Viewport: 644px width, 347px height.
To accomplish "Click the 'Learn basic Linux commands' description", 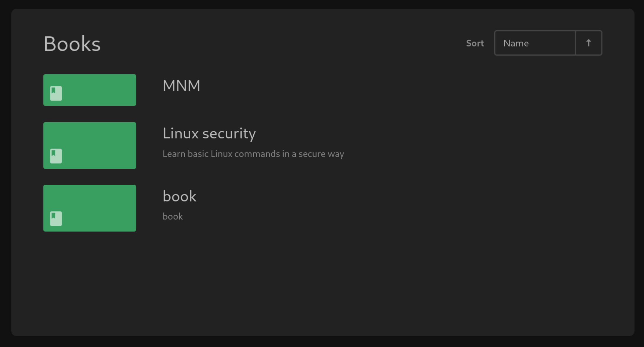I will (253, 154).
